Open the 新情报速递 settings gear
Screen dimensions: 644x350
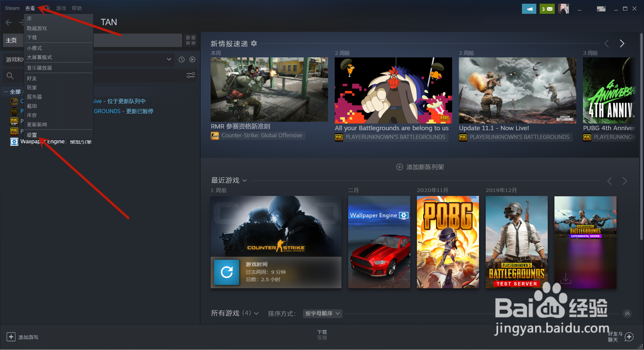click(254, 43)
